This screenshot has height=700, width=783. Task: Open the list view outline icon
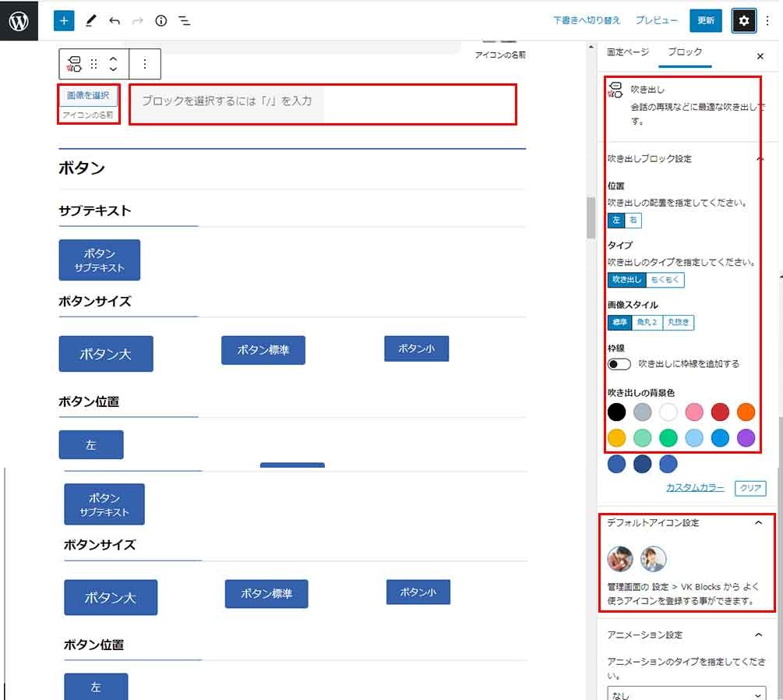click(x=185, y=21)
